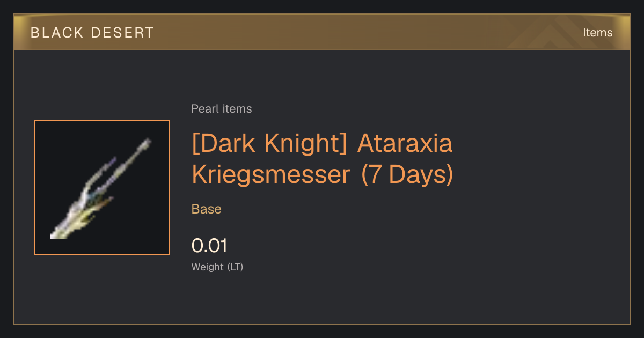
Task: Click the hilt end of the sword image
Action: coord(56,233)
